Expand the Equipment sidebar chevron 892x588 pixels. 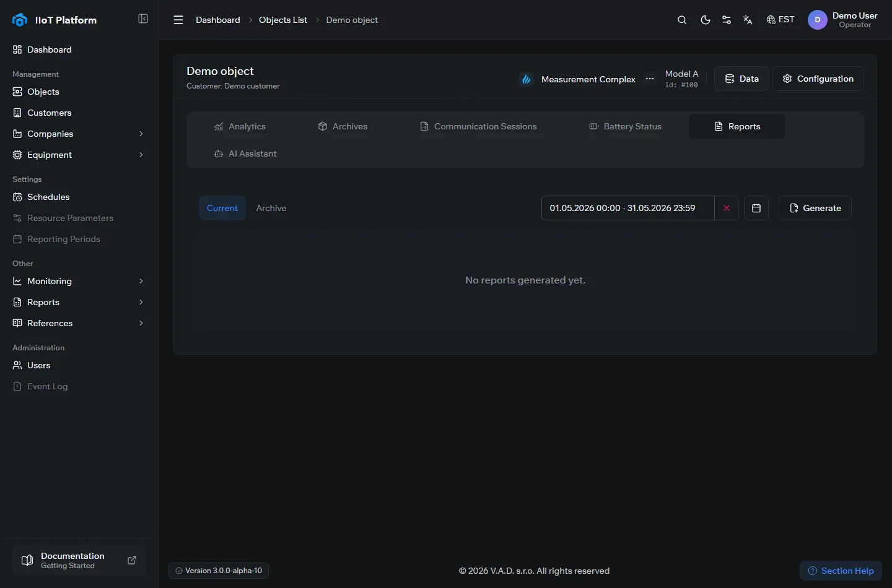point(141,155)
